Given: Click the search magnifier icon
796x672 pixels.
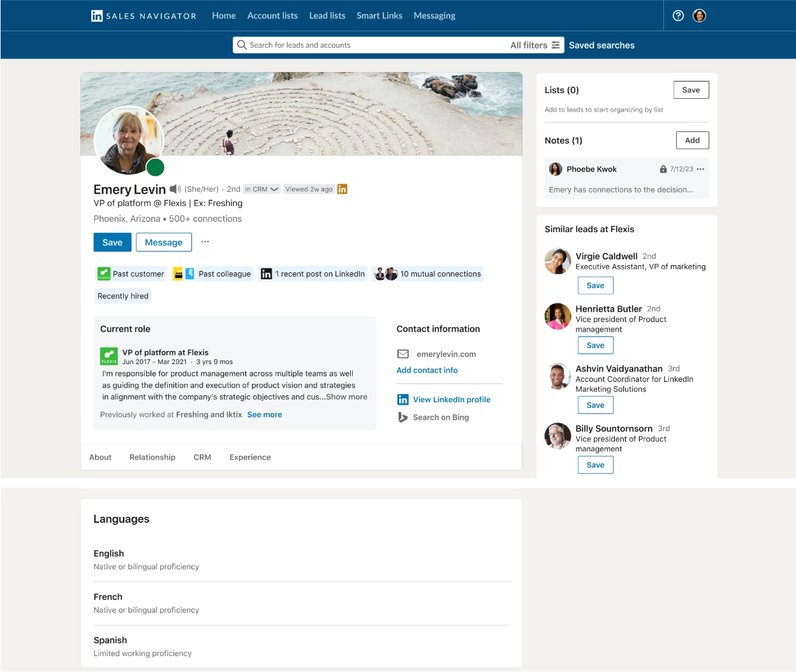Looking at the screenshot, I should coord(242,45).
